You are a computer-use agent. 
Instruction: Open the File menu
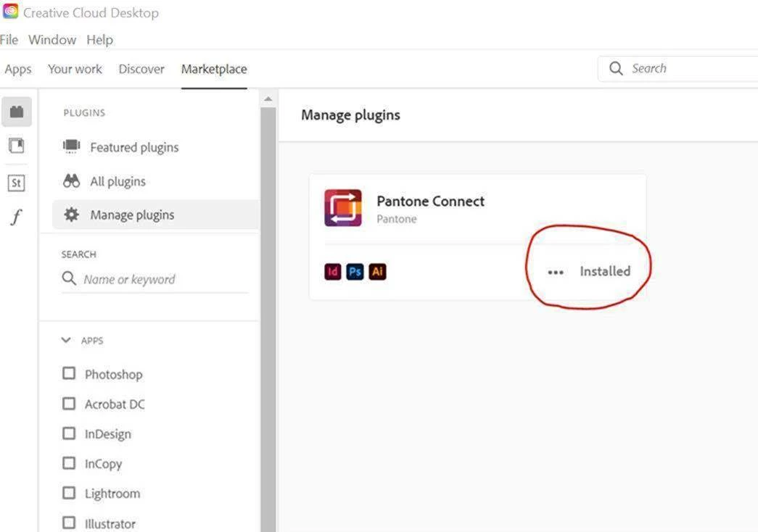click(x=9, y=40)
